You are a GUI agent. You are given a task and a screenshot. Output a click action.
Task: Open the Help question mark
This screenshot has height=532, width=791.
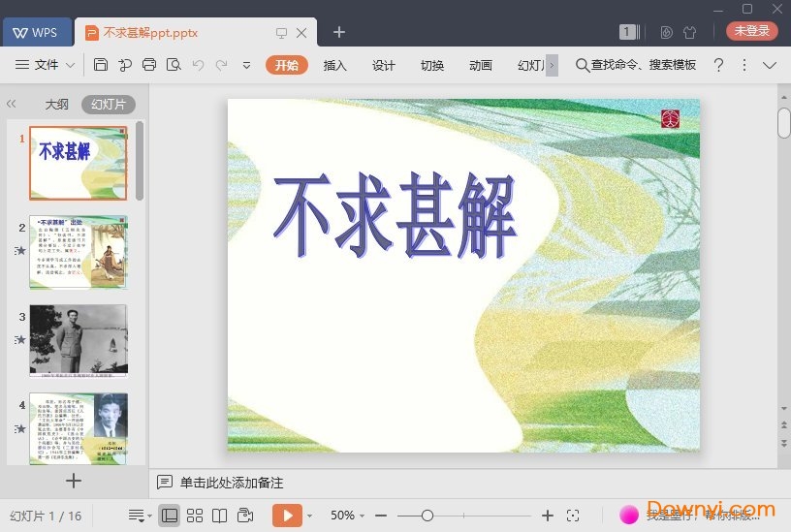click(x=719, y=65)
